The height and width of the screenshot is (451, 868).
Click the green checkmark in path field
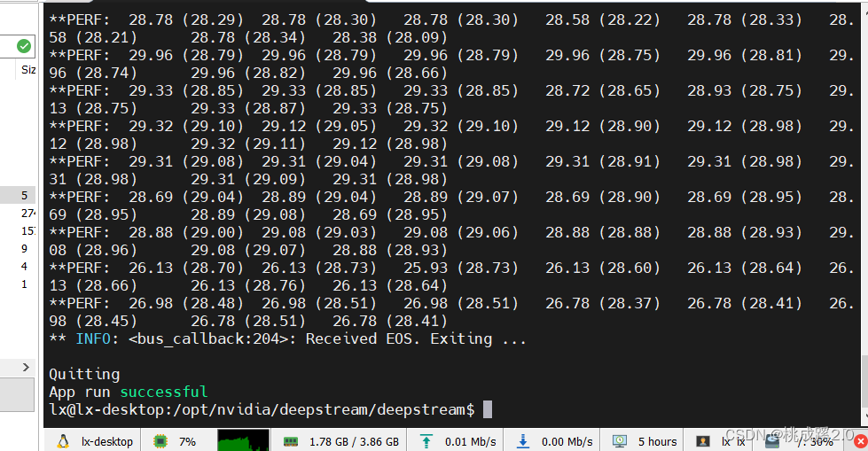(x=24, y=46)
